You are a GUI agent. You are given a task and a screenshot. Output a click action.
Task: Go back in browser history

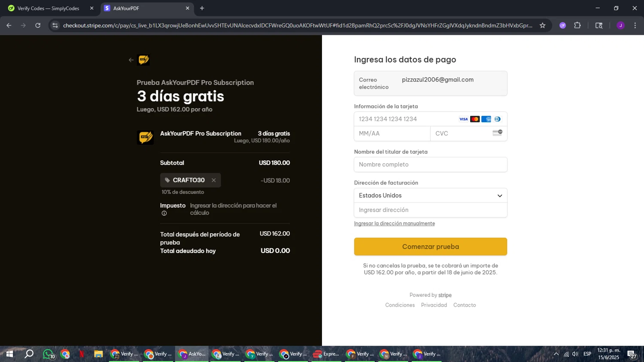pos(9,25)
